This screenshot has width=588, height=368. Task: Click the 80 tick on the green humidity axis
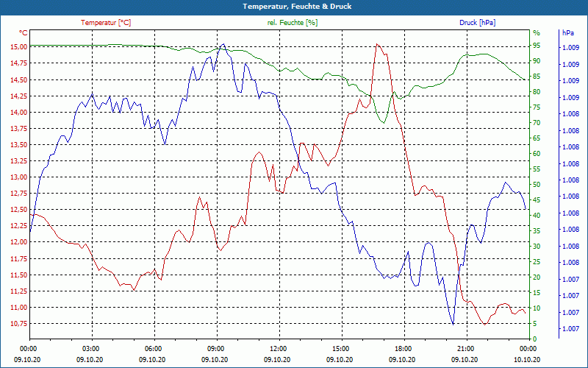click(537, 92)
